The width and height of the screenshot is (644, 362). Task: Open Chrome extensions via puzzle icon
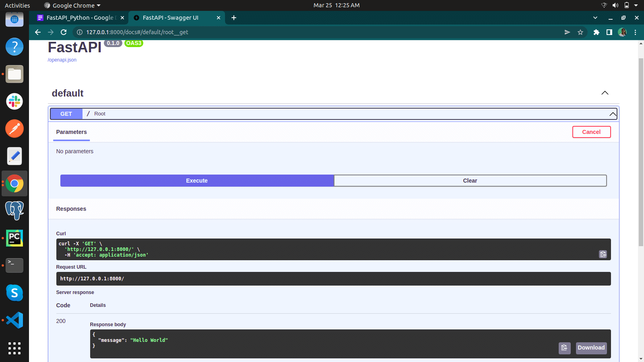[x=596, y=32]
